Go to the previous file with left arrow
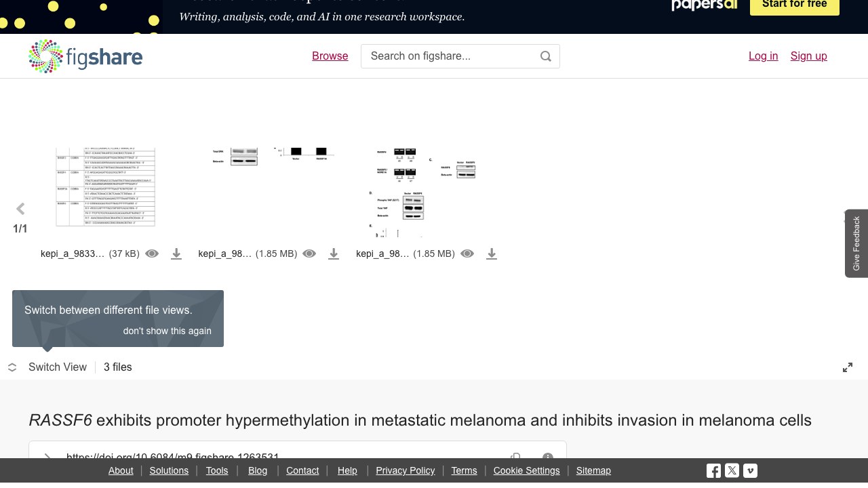868x488 pixels. tap(20, 209)
